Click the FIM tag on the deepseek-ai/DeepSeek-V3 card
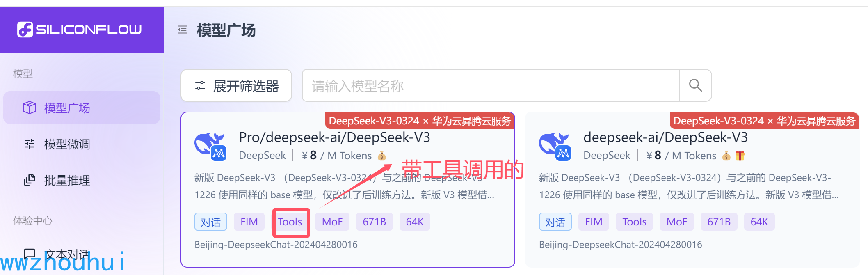The image size is (868, 275). coord(594,222)
